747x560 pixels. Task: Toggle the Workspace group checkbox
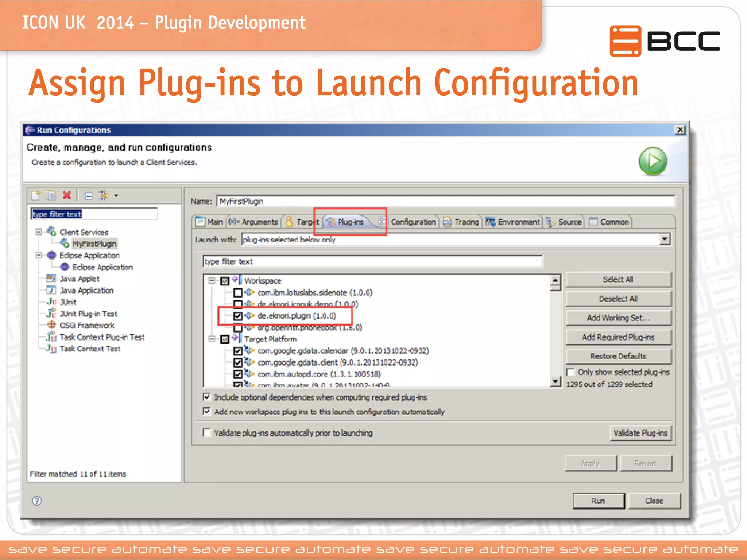coord(225,281)
